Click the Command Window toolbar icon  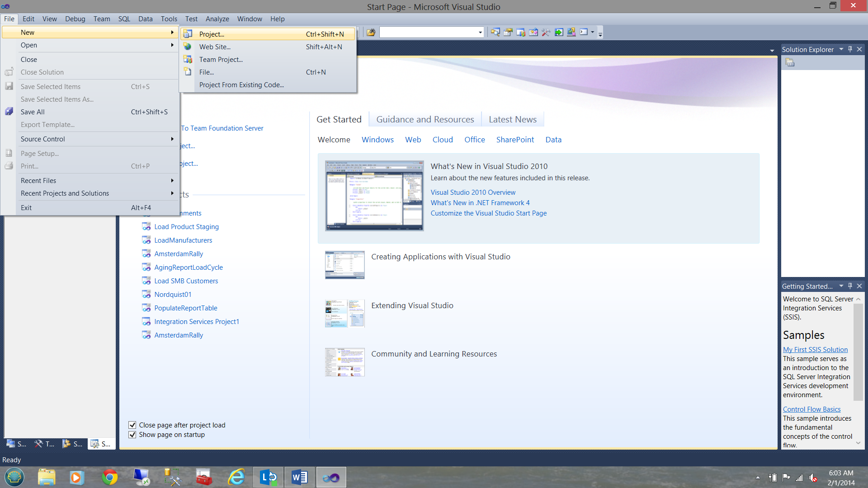(x=584, y=32)
